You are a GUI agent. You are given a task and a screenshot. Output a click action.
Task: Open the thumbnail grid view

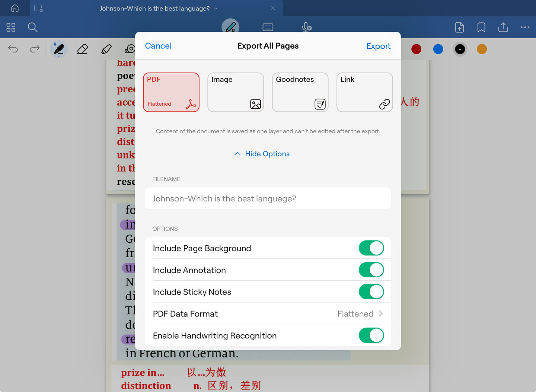point(11,27)
